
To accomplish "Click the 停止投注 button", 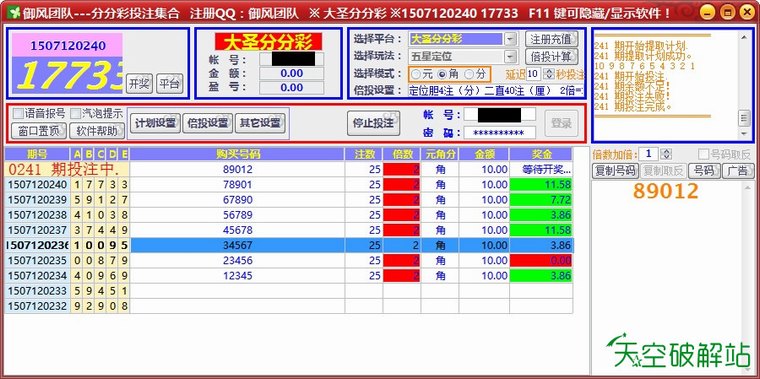I will click(x=373, y=123).
